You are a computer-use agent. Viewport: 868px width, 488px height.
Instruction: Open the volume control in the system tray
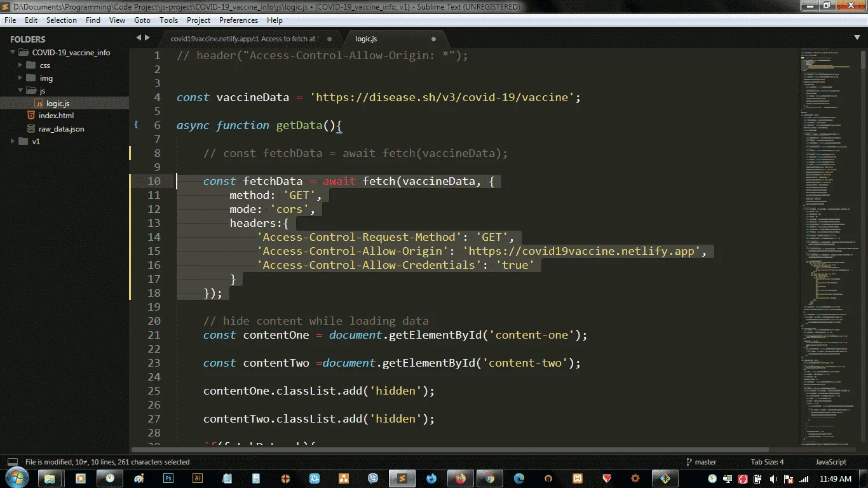[x=773, y=478]
